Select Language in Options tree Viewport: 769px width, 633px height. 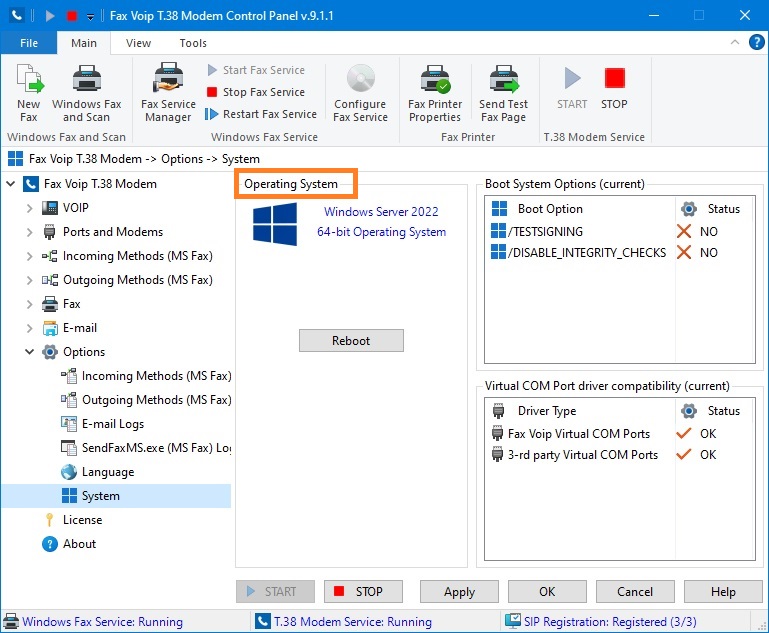coord(108,472)
